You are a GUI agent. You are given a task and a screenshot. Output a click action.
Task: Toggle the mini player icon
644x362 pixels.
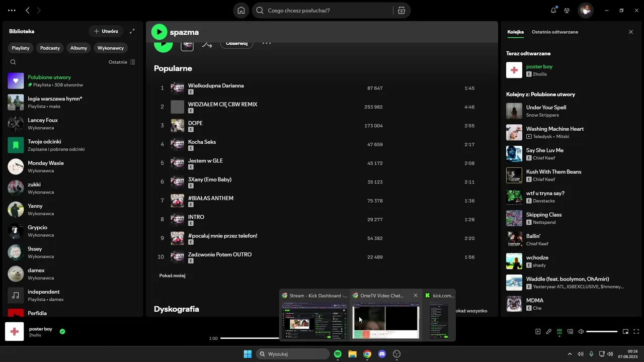tap(626, 331)
